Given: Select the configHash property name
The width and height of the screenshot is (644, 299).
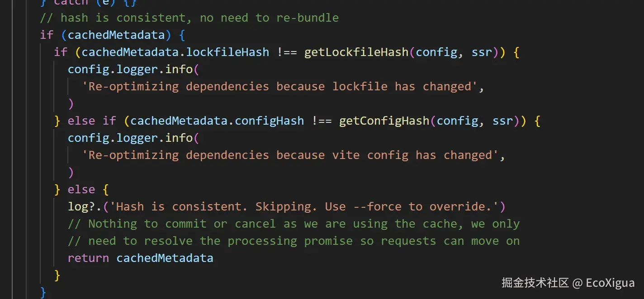Looking at the screenshot, I should [x=269, y=121].
